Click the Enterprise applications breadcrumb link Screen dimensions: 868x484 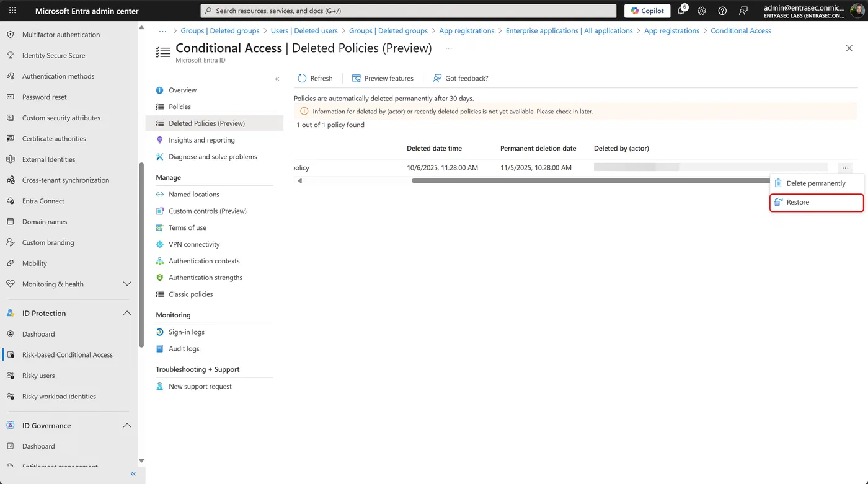(569, 30)
